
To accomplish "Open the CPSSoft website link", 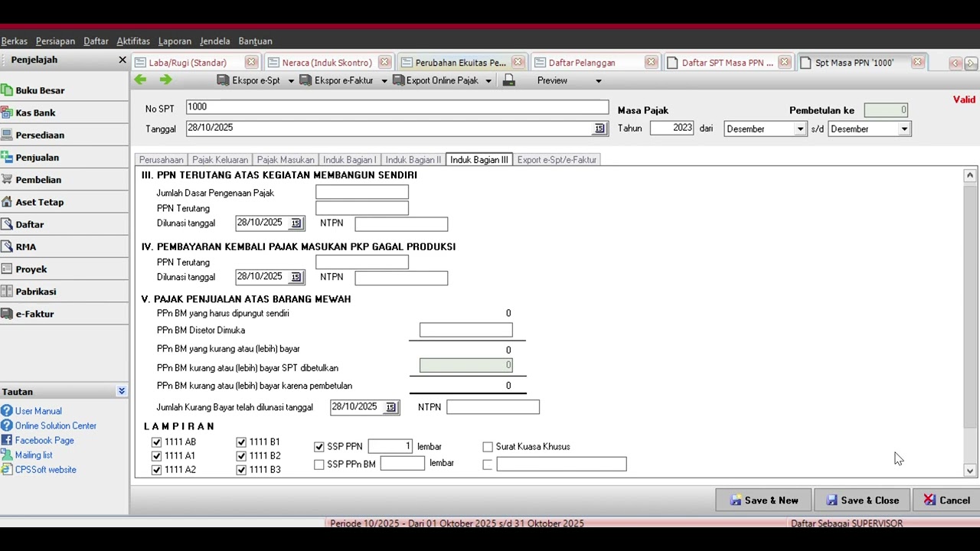I will [x=46, y=470].
